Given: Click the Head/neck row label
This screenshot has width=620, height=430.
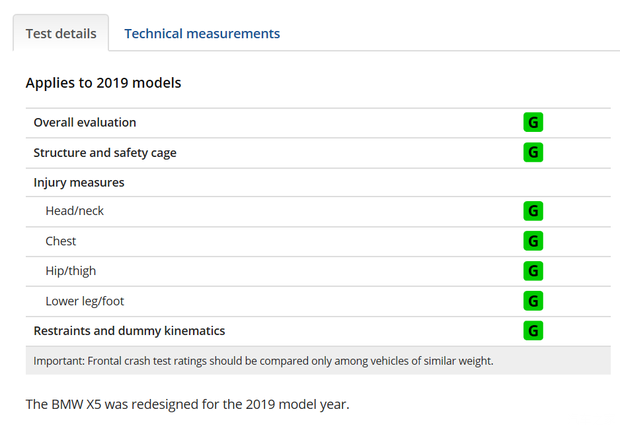Looking at the screenshot, I should pos(75,211).
